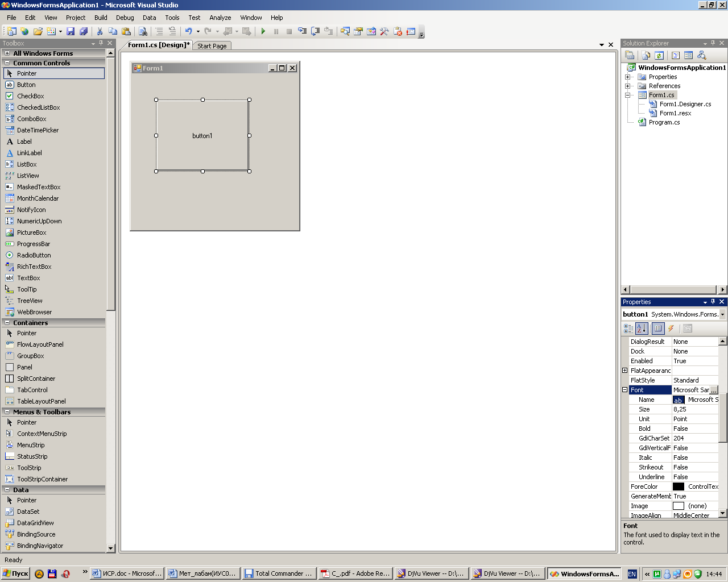Click the Save All toolbar icon
The image size is (728, 582).
tap(84, 31)
